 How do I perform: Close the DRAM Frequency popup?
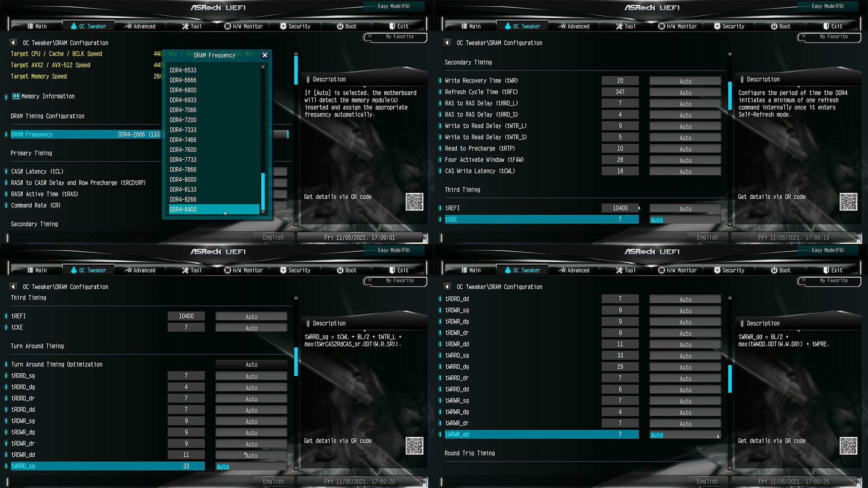click(265, 55)
